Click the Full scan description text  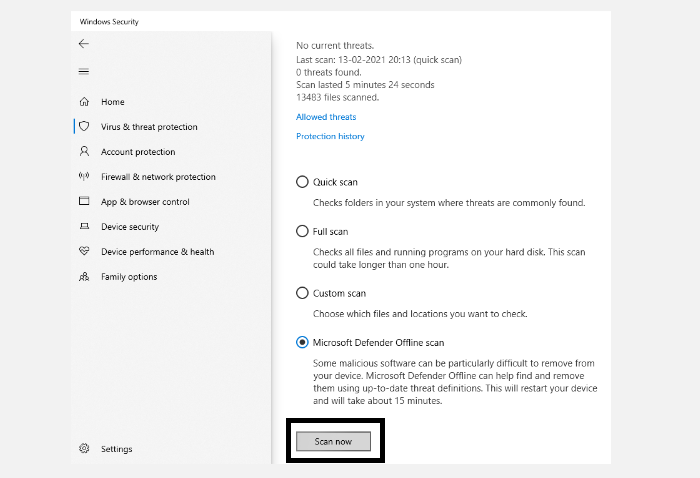coord(449,258)
